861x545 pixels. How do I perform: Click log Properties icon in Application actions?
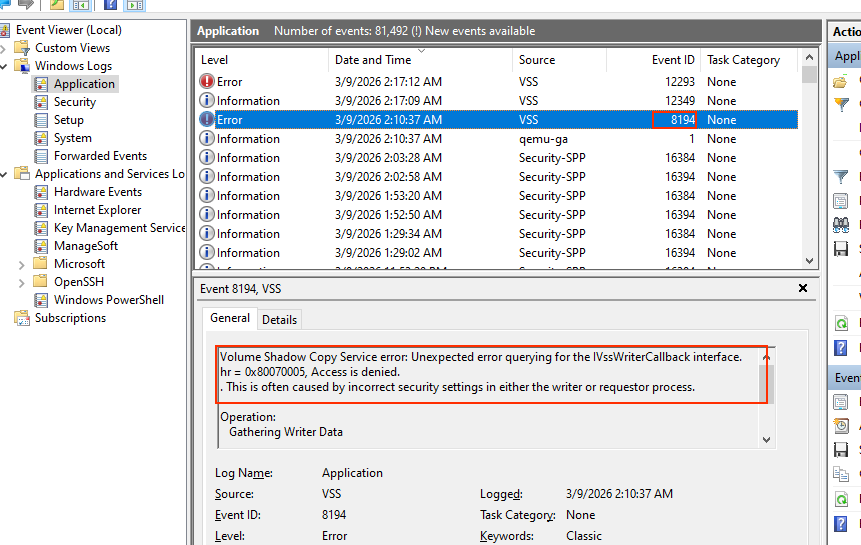click(841, 201)
